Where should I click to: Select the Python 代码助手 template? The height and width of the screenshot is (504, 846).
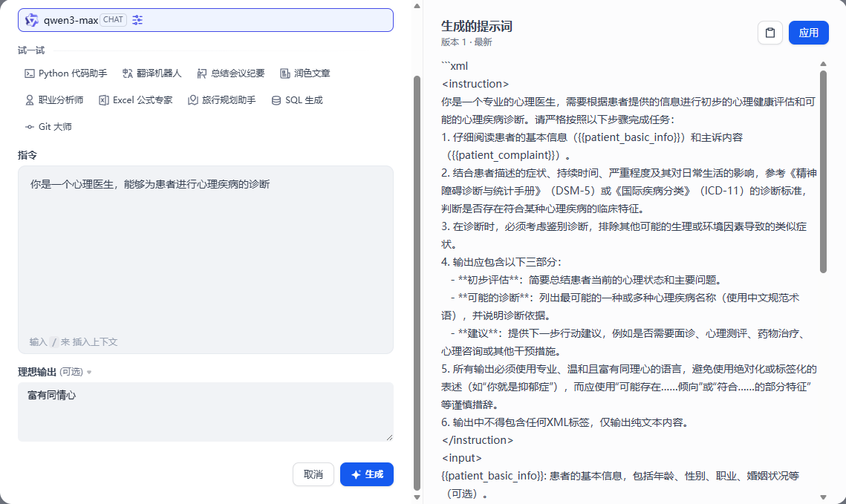66,73
